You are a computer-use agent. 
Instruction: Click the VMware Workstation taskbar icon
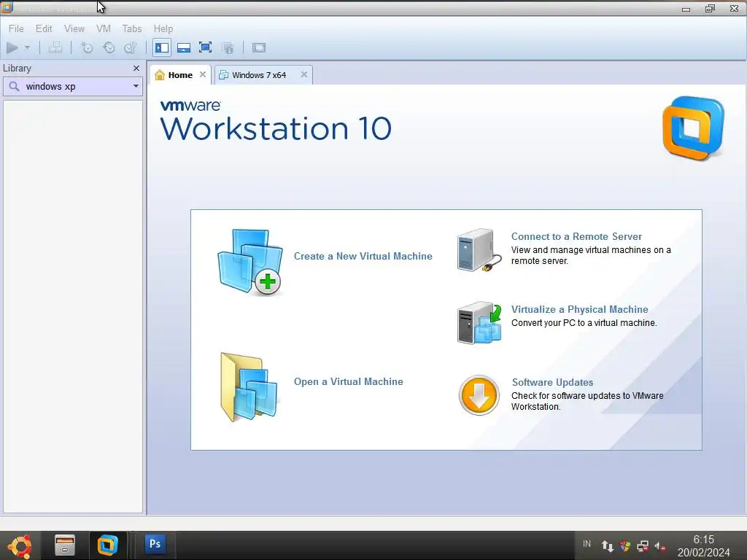(x=108, y=545)
